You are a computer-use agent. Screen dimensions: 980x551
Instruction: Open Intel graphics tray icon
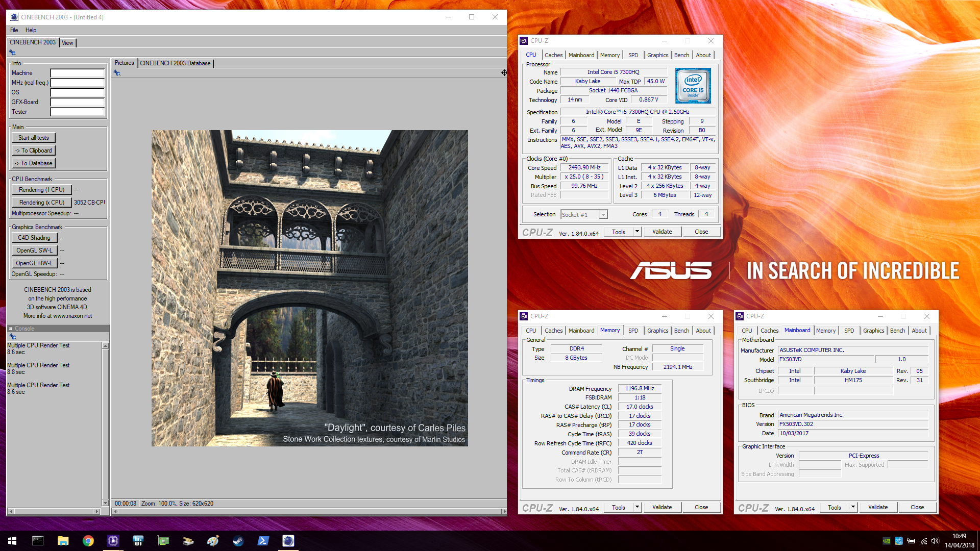coord(899,541)
